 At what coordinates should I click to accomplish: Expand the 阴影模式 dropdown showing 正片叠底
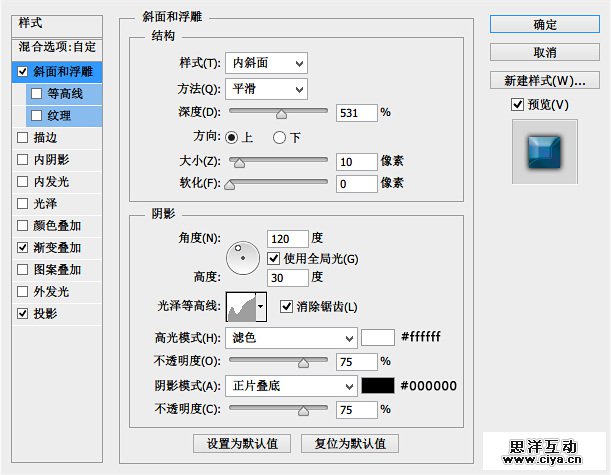pos(291,386)
